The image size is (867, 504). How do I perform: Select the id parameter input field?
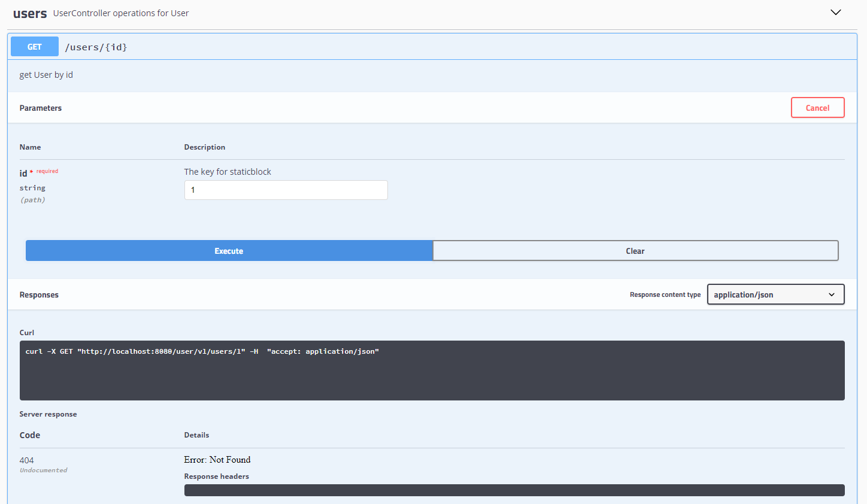(x=286, y=190)
